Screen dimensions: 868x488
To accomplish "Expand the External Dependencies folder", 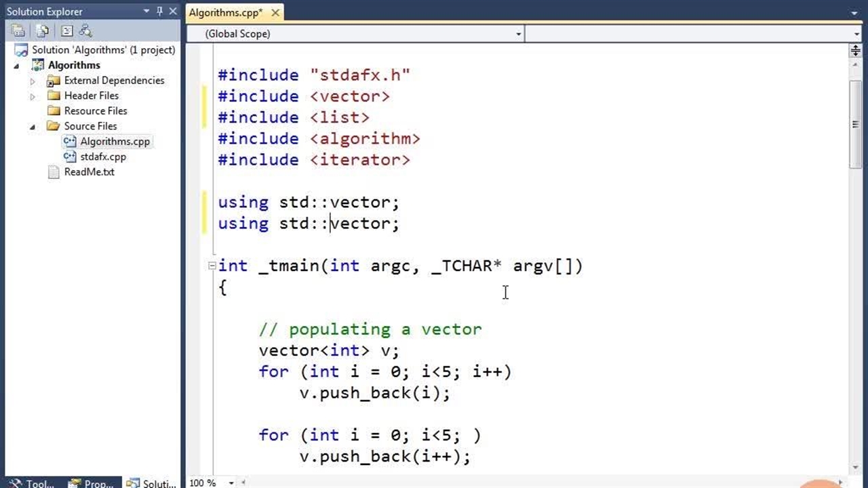I will (32, 81).
